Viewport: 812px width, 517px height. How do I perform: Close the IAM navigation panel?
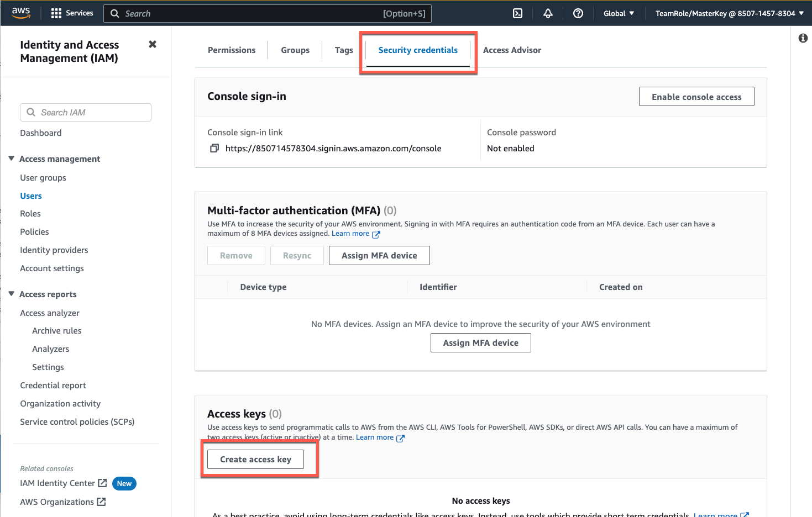point(153,44)
